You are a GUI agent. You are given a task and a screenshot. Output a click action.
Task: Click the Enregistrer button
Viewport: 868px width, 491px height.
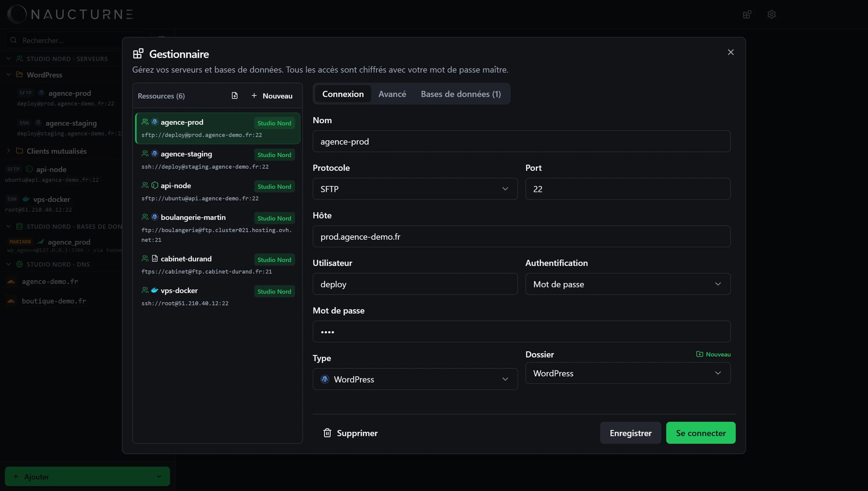[x=630, y=433]
